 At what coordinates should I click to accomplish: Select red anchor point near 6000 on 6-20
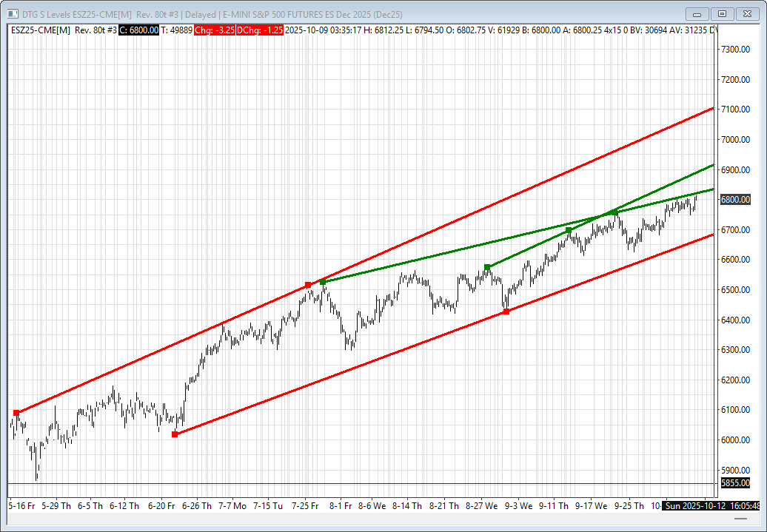coord(175,434)
